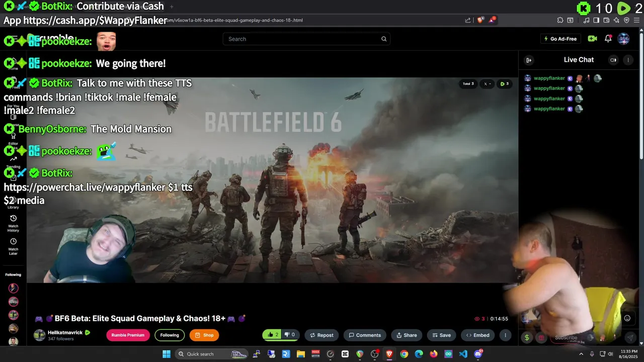Pop out the Live Chat window
The width and height of the screenshot is (644, 362).
point(613,60)
